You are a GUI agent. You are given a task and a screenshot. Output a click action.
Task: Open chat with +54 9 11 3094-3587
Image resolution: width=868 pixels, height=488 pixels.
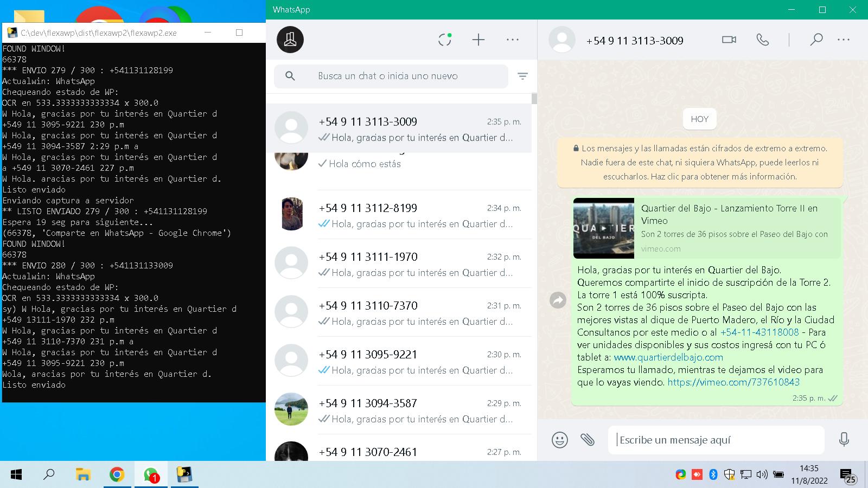399,410
